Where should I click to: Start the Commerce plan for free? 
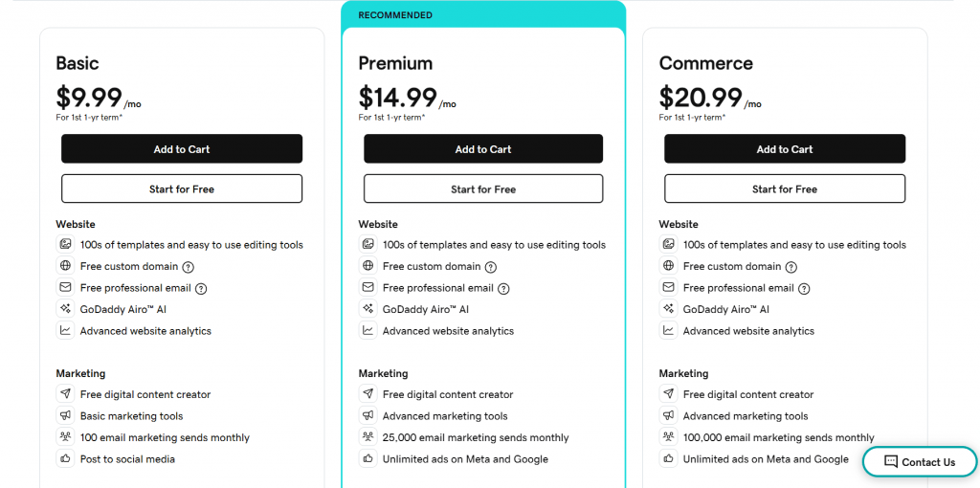point(785,189)
